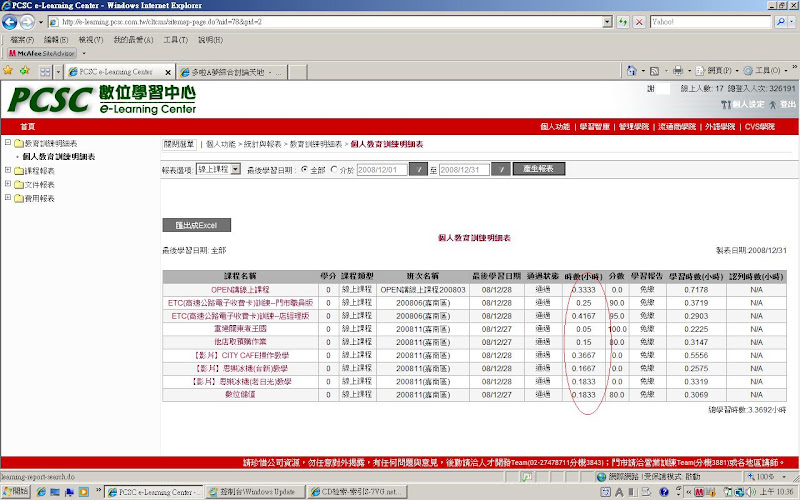Click the red McAfee tray icon
Image resolution: width=800 pixels, height=500 pixels.
(x=699, y=492)
